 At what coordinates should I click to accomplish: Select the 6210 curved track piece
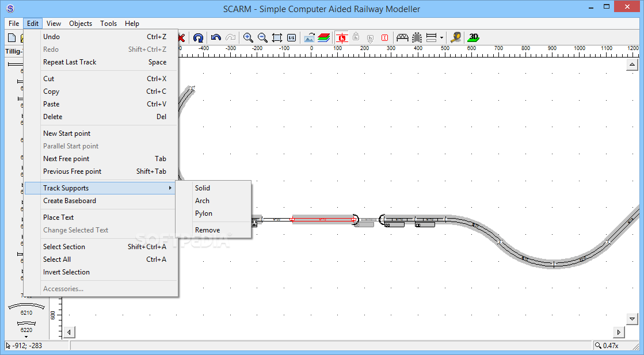click(26, 308)
